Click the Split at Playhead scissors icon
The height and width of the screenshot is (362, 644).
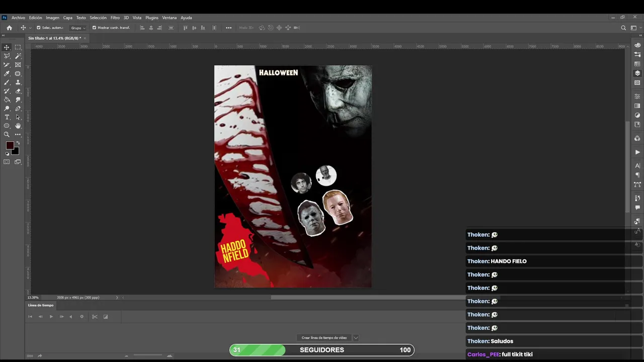pyautogui.click(x=95, y=317)
